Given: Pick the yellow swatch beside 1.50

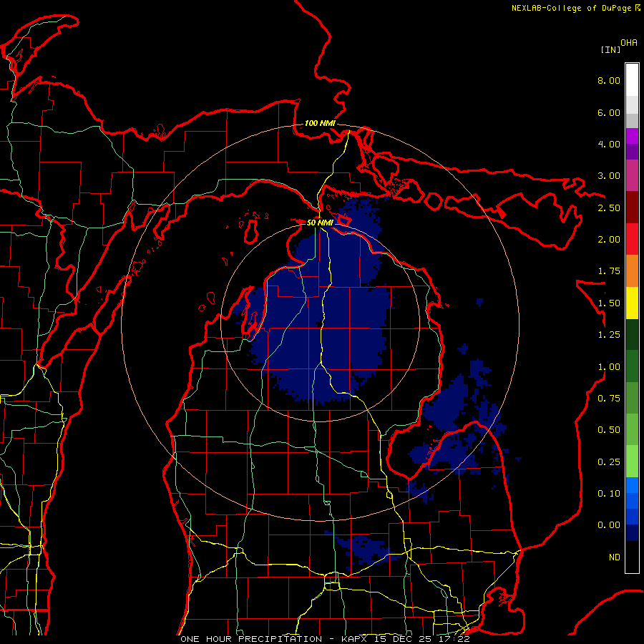Looking at the screenshot, I should 632,303.
